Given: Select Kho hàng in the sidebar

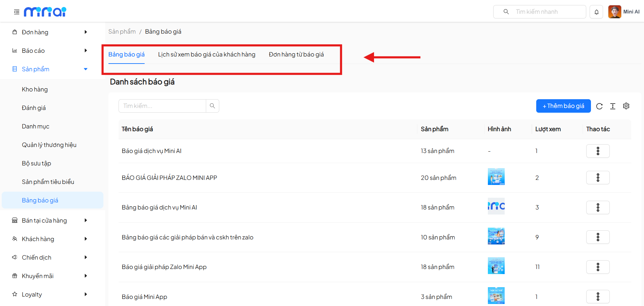Looking at the screenshot, I should 35,89.
